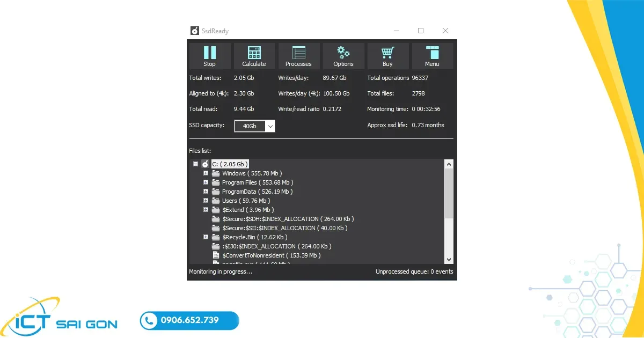Click the Stop monitoring toolbar icon
Image resolution: width=644 pixels, height=338 pixels.
coord(209,54)
